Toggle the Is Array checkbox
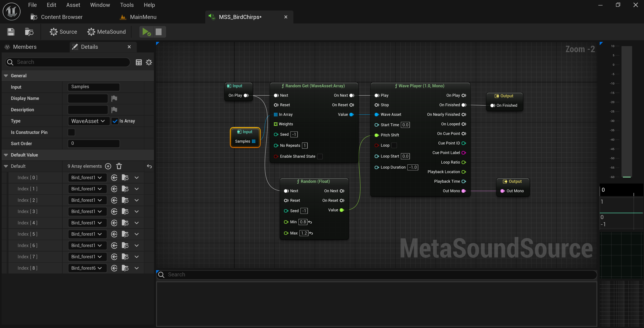The height and width of the screenshot is (328, 644). click(x=115, y=121)
